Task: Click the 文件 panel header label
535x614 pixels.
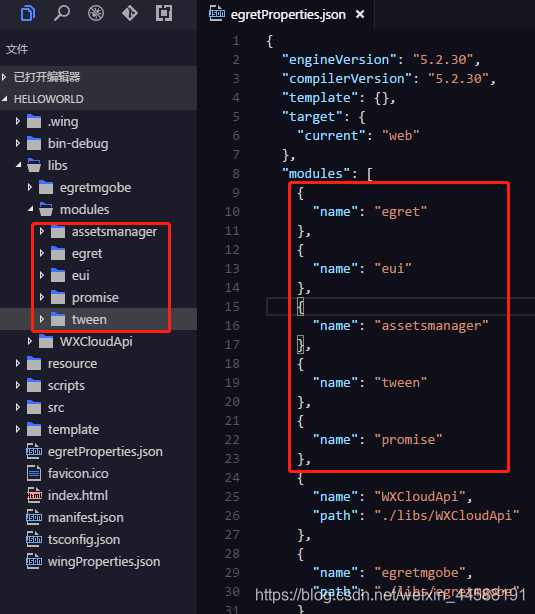Action: click(x=17, y=49)
